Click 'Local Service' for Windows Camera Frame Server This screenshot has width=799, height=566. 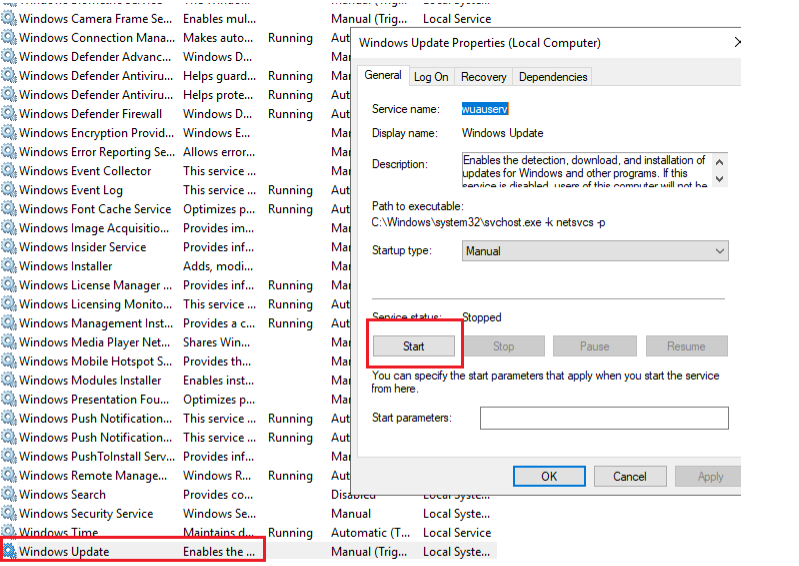click(457, 18)
